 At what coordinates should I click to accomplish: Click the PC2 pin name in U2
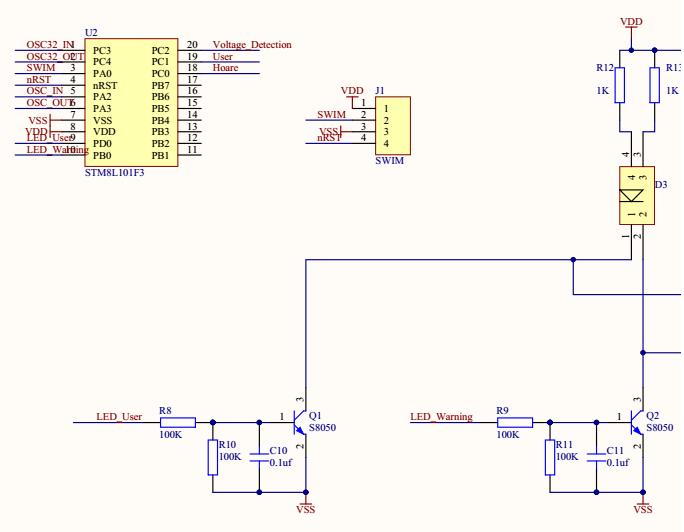160,51
